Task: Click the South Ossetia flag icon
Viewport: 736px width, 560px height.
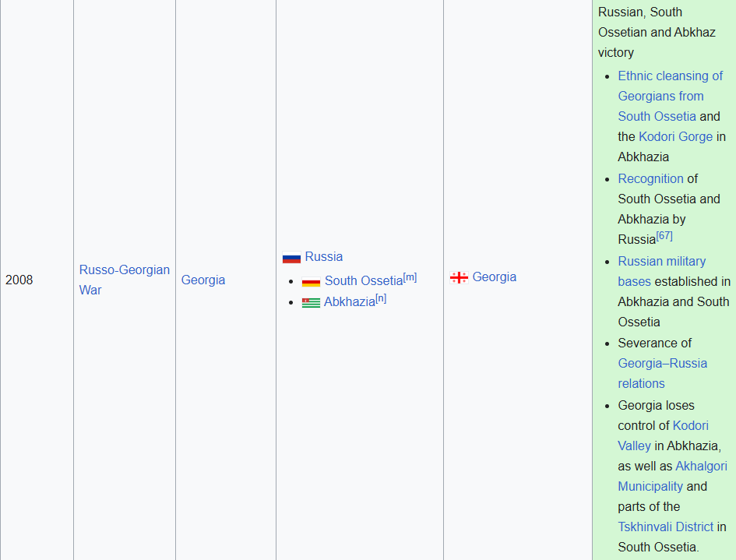Action: coord(311,282)
